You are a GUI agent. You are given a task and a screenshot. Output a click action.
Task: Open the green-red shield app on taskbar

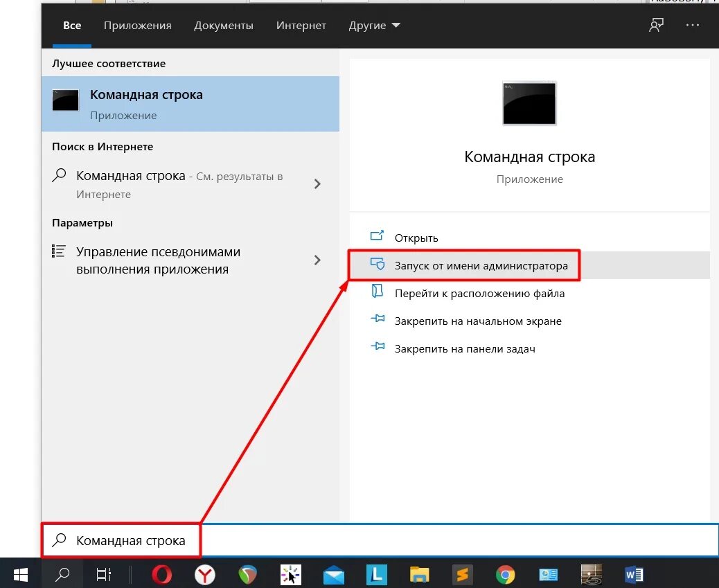click(247, 575)
